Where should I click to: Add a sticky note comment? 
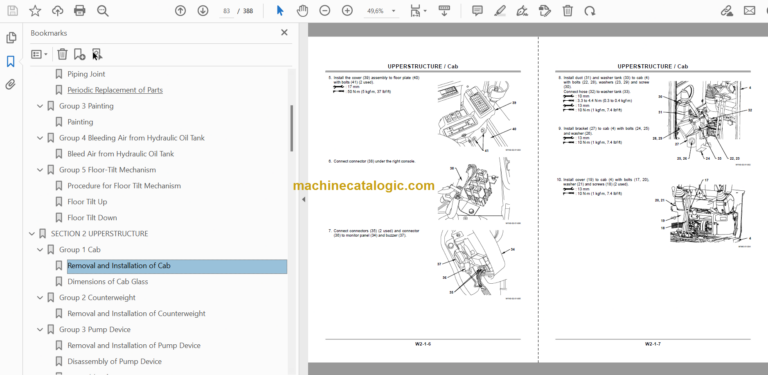pyautogui.click(x=477, y=10)
